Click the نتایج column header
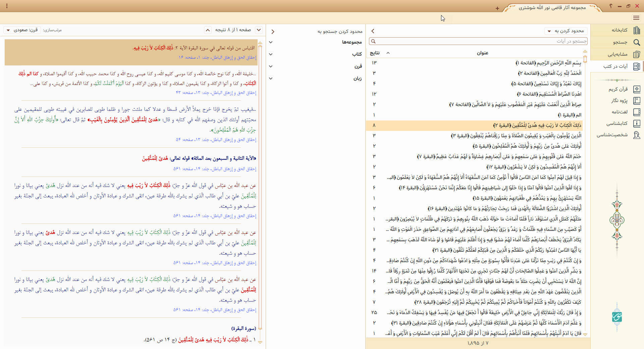 375,53
